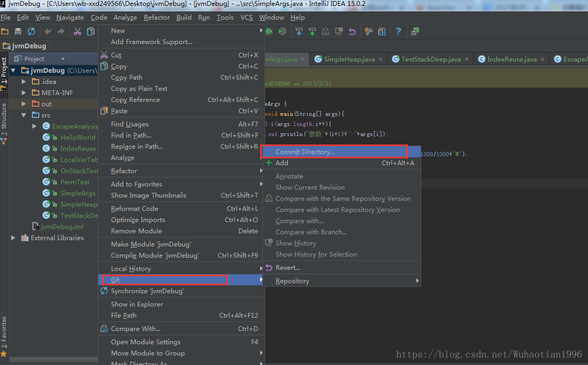This screenshot has height=365, width=588.
Task: Close the TestStackDeep.java editor tab
Action: click(466, 60)
